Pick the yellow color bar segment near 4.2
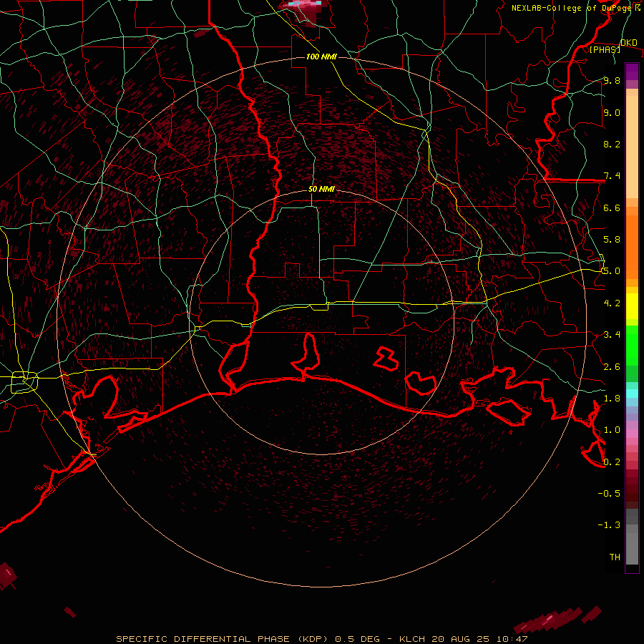The height and width of the screenshot is (644, 644). [x=632, y=306]
